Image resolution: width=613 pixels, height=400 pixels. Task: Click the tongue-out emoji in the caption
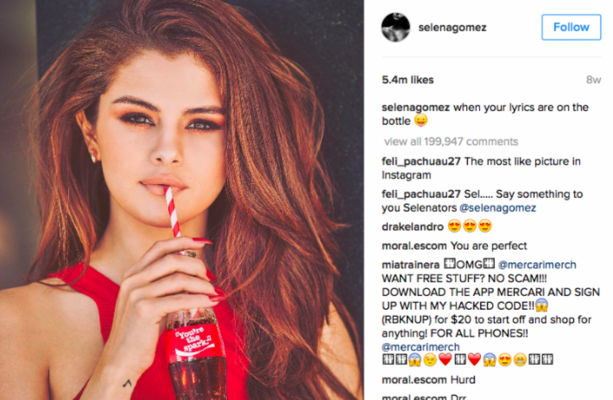click(421, 120)
